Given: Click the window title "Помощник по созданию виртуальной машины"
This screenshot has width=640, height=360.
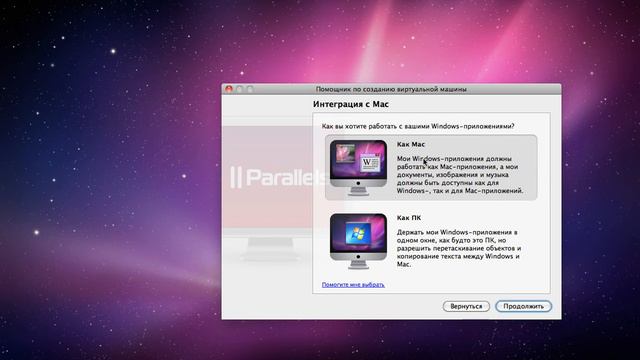Looking at the screenshot, I should [391, 89].
